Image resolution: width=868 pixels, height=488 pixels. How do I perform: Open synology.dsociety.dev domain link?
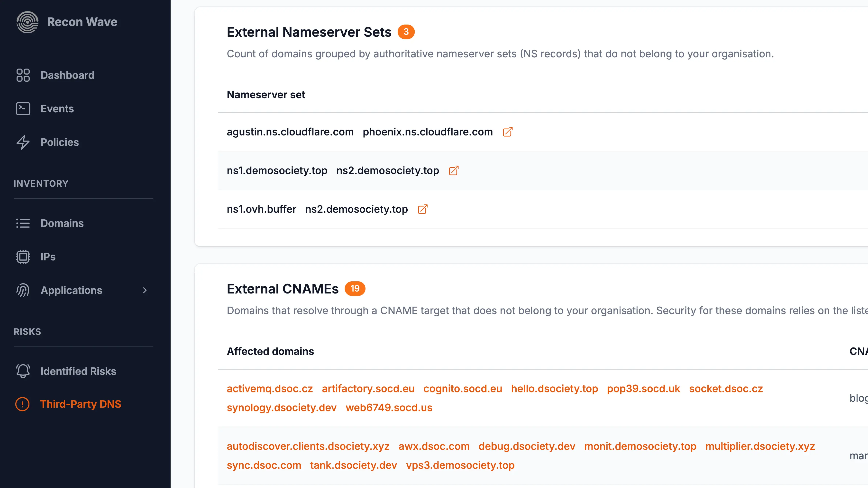282,408
